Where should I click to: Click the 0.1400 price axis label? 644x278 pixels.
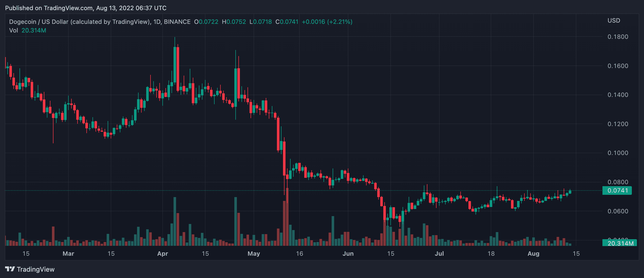[x=618, y=95]
